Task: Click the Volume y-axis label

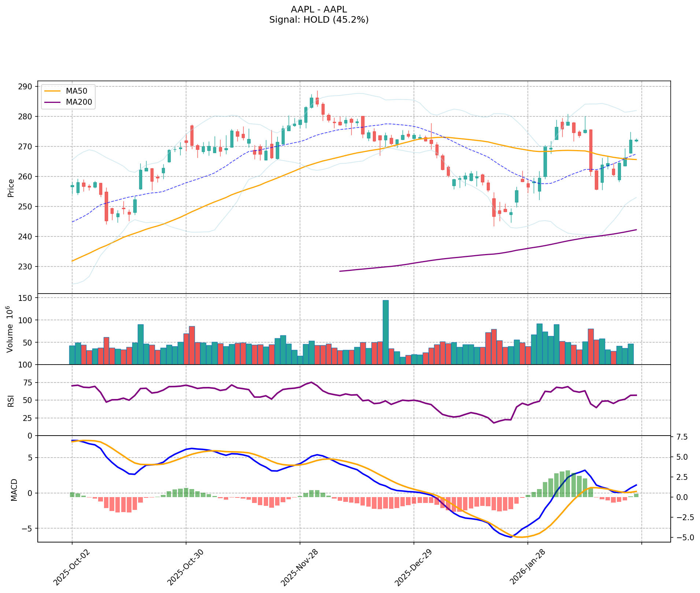Action: (10, 329)
